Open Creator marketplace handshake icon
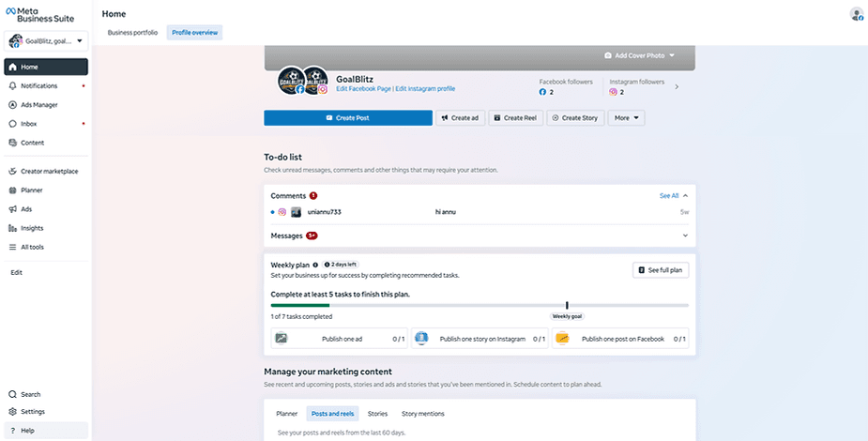 pyautogui.click(x=13, y=172)
